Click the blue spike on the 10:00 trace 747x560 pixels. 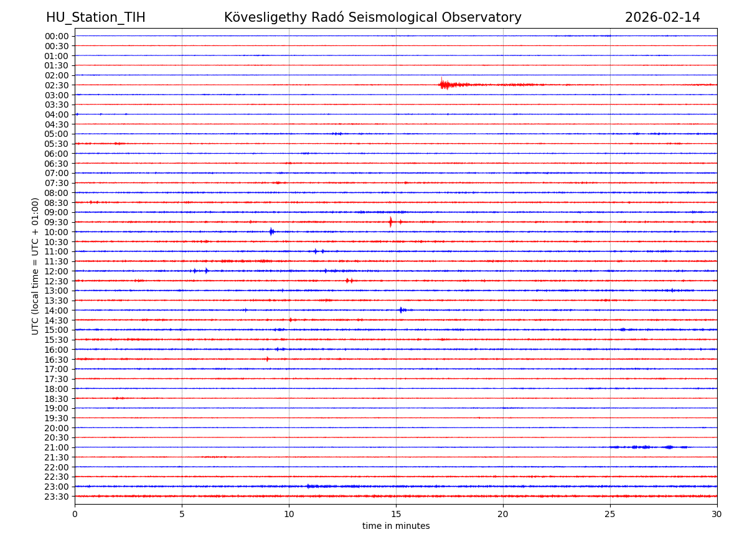[271, 231]
